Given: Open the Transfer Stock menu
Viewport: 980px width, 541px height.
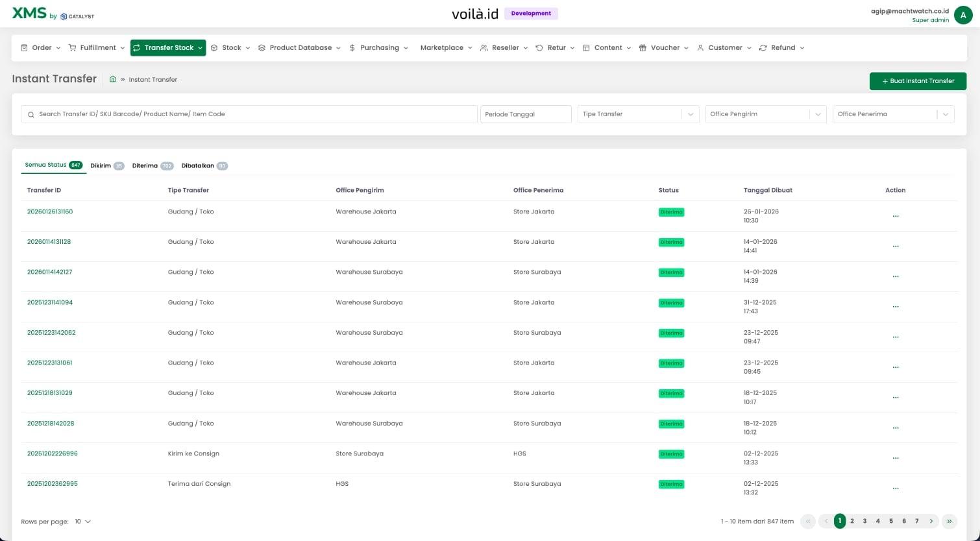Looking at the screenshot, I should [168, 48].
